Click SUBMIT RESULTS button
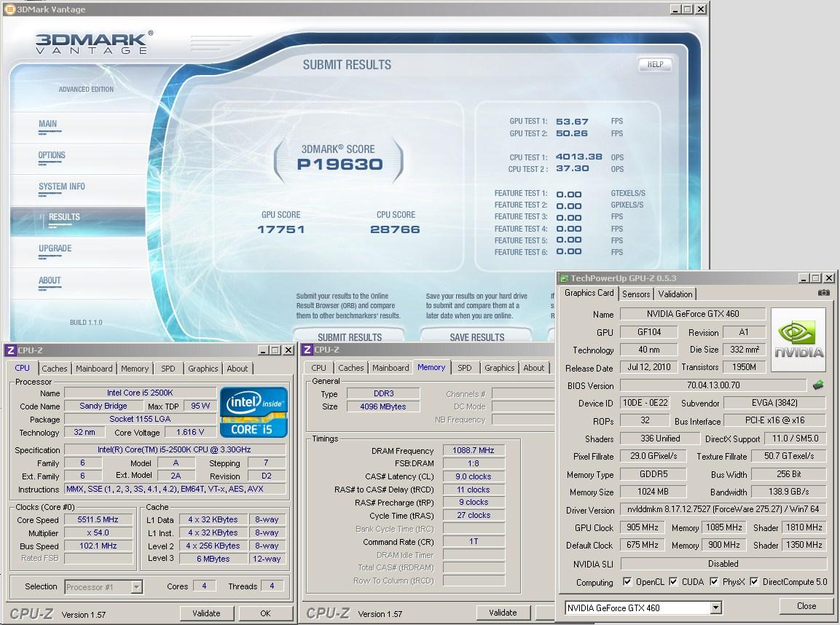 pyautogui.click(x=349, y=336)
